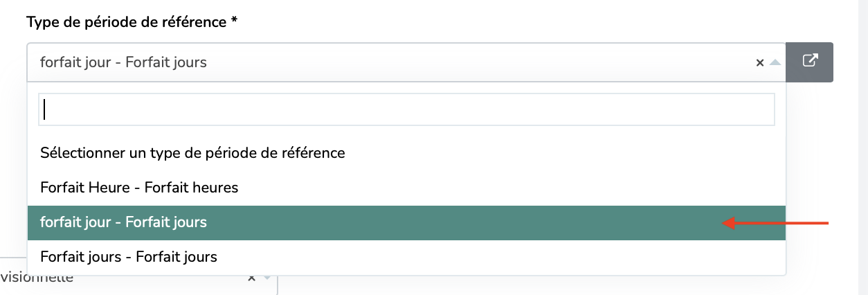The height and width of the screenshot is (295, 868).
Task: Choose the "Forfait Heure - Forfait heures" option
Action: point(139,187)
